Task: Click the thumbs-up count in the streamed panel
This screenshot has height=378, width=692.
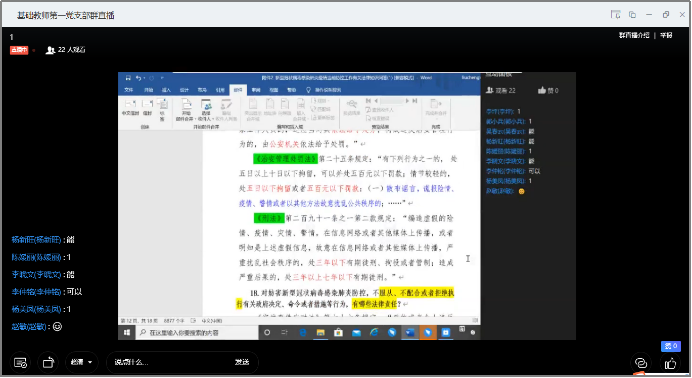Action: 548,90
